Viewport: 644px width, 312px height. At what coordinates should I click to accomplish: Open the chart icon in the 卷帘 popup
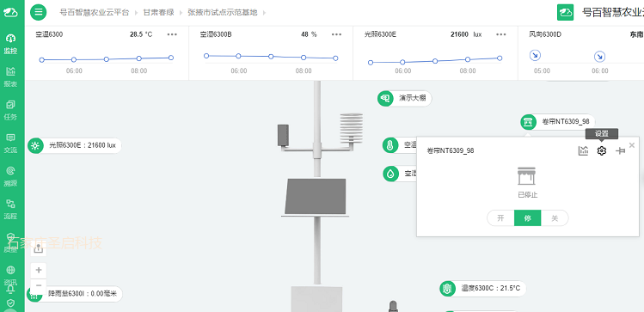click(583, 150)
